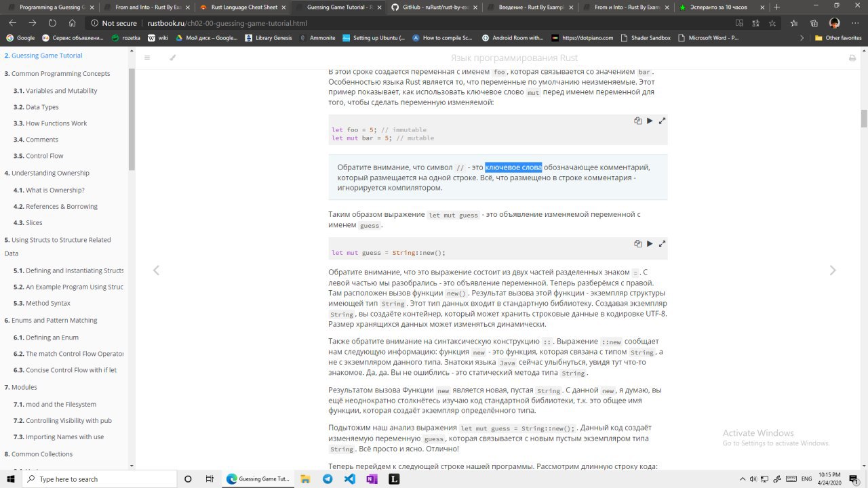The width and height of the screenshot is (868, 488).
Task: Open 'Ammonite' bookmark
Action: pos(317,38)
